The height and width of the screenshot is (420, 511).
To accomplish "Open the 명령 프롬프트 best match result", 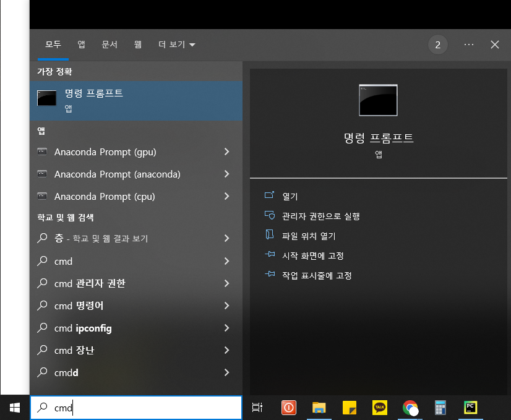I will point(136,101).
